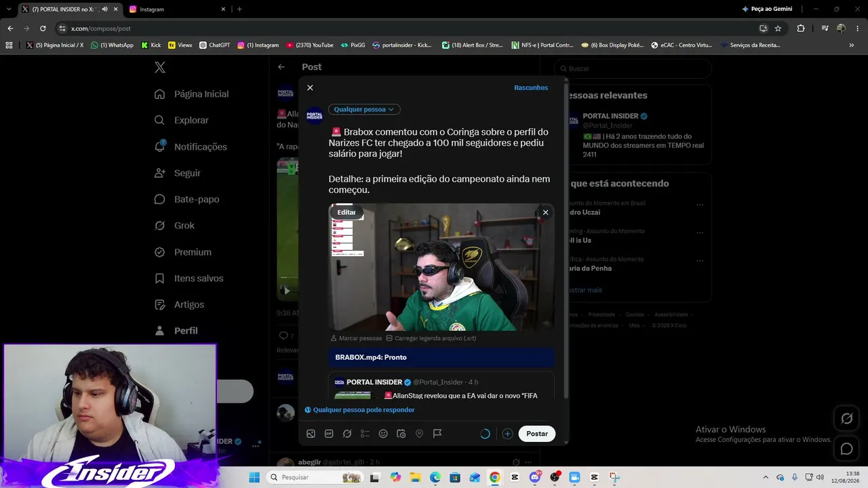Image resolution: width=868 pixels, height=488 pixels.
Task: Open the (2370) YouTube bookmark
Action: click(310, 45)
